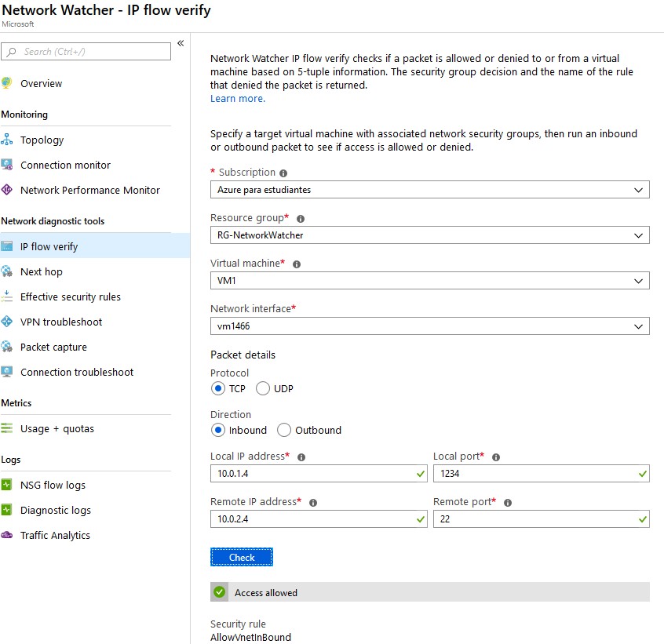Expand the Virtual machine dropdown showing VM1
This screenshot has height=644, width=664.
click(430, 281)
